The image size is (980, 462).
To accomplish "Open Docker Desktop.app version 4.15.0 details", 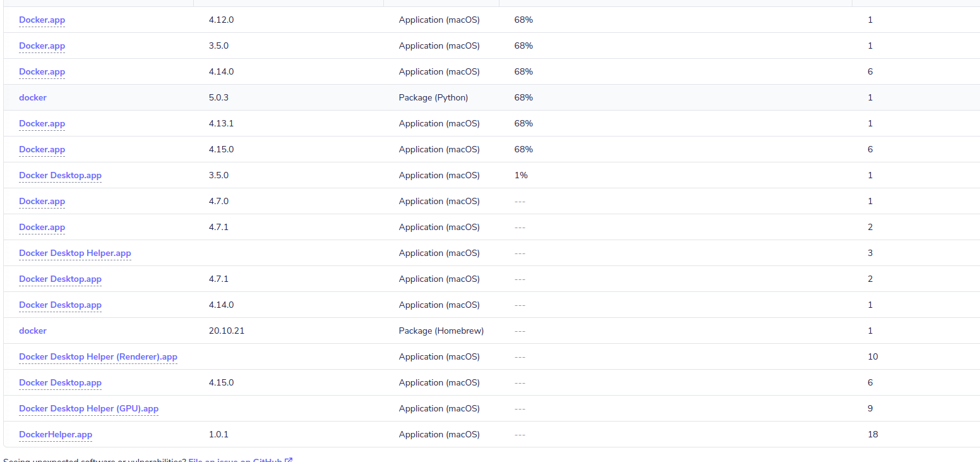I will click(x=60, y=382).
